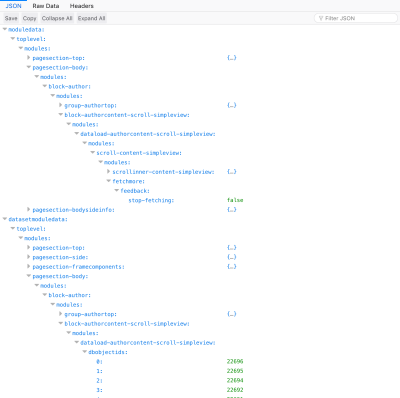This screenshot has width=400, height=398.
Task: Collapse toplevel under datasetmoduledata
Action: pyautogui.click(x=13, y=228)
